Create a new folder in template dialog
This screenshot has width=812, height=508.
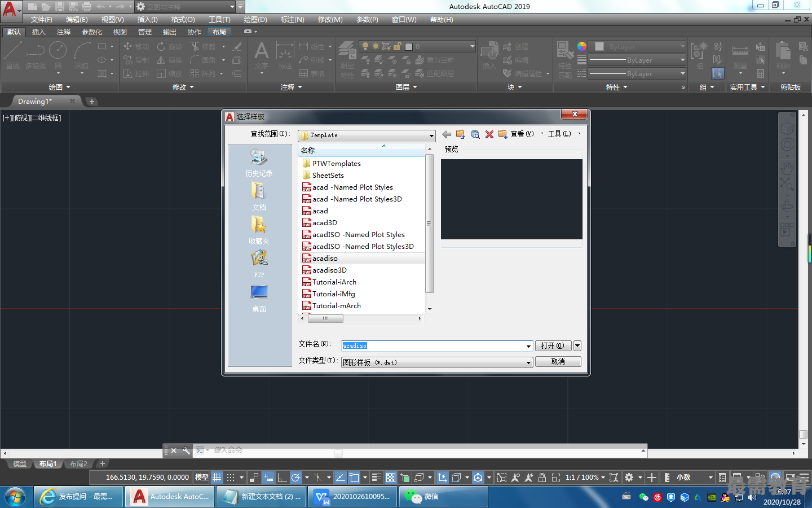click(x=503, y=134)
